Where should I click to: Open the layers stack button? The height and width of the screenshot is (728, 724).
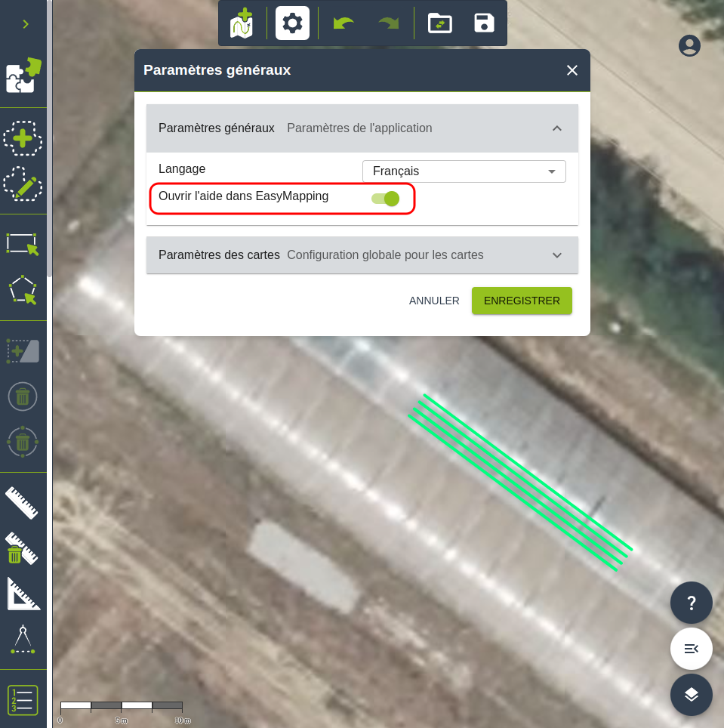tap(691, 694)
